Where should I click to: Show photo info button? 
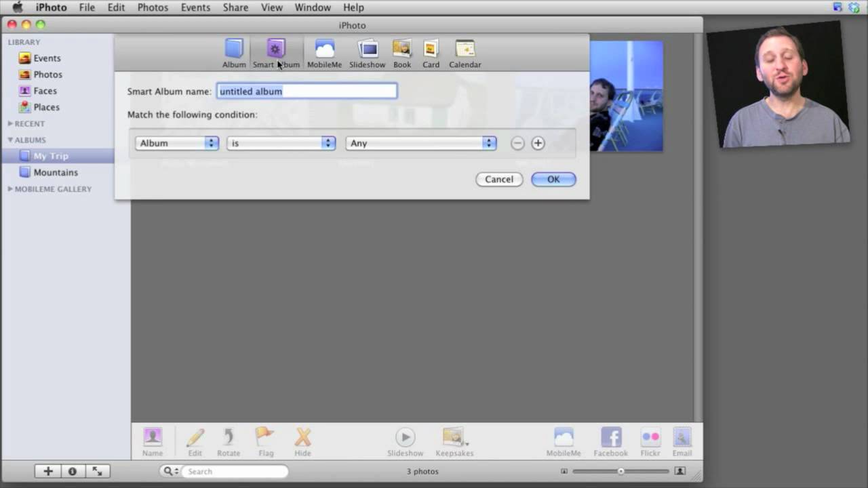click(73, 471)
